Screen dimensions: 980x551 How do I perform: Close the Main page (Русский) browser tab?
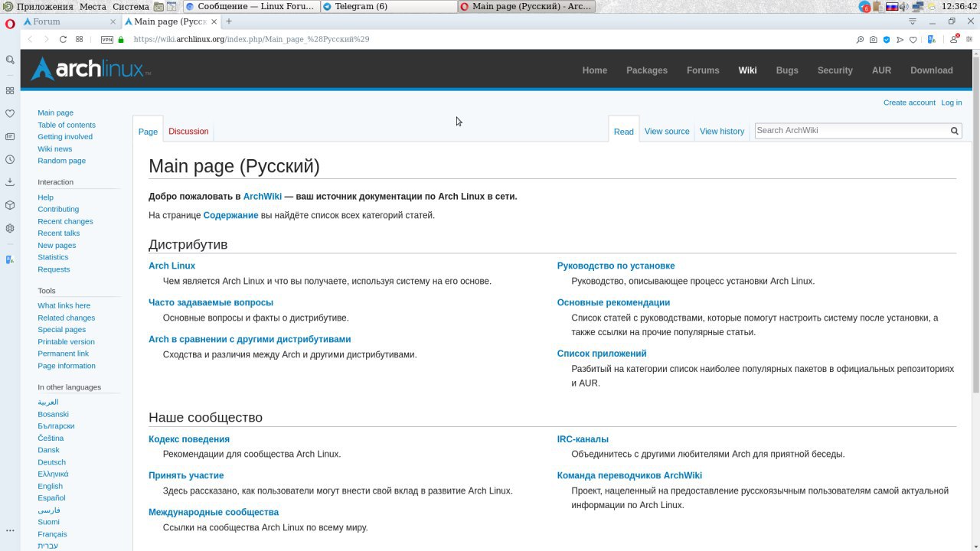click(x=215, y=21)
